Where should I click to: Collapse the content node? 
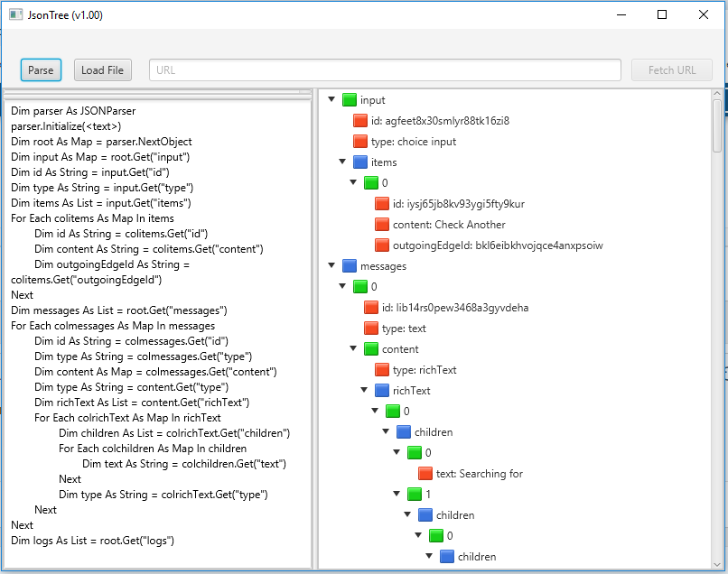click(x=353, y=348)
